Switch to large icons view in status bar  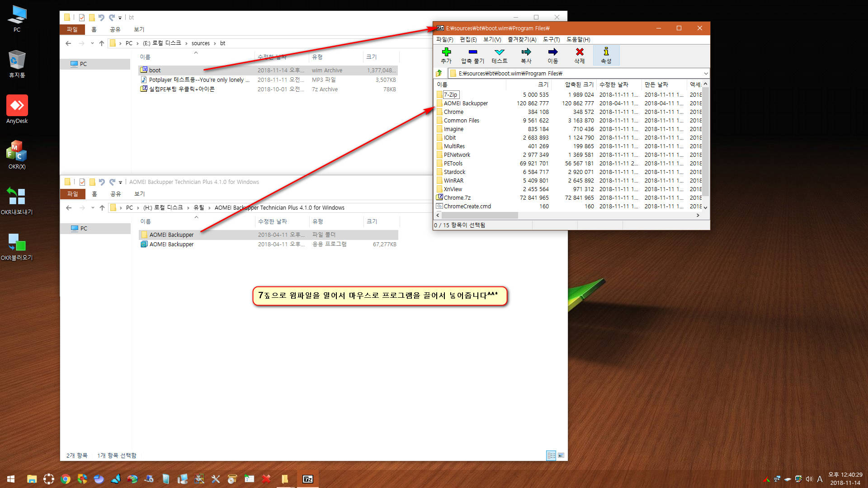(561, 455)
